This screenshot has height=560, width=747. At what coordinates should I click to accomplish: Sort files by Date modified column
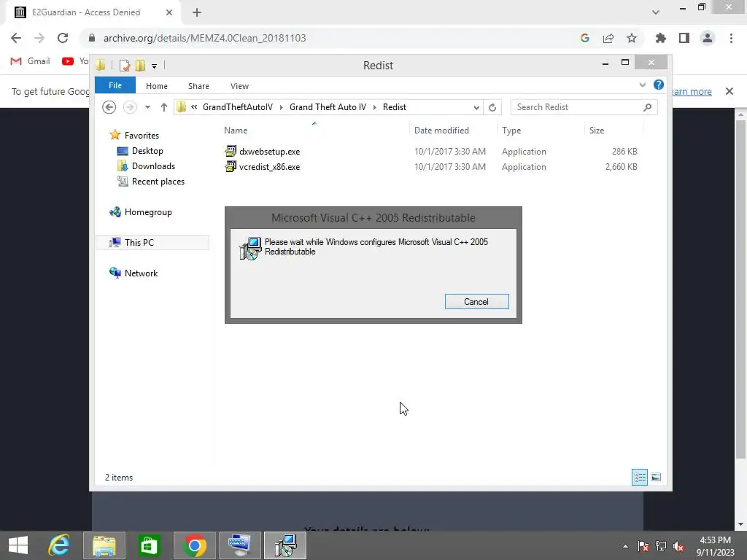pos(441,130)
